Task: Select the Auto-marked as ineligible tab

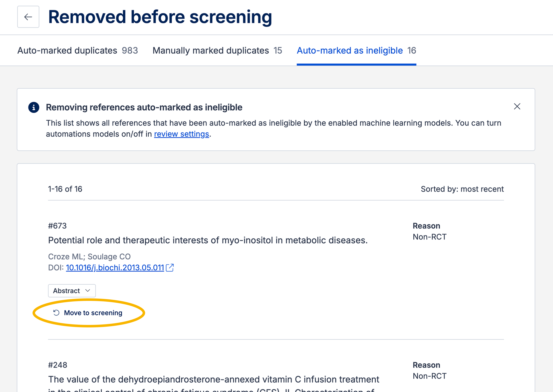Action: [356, 50]
